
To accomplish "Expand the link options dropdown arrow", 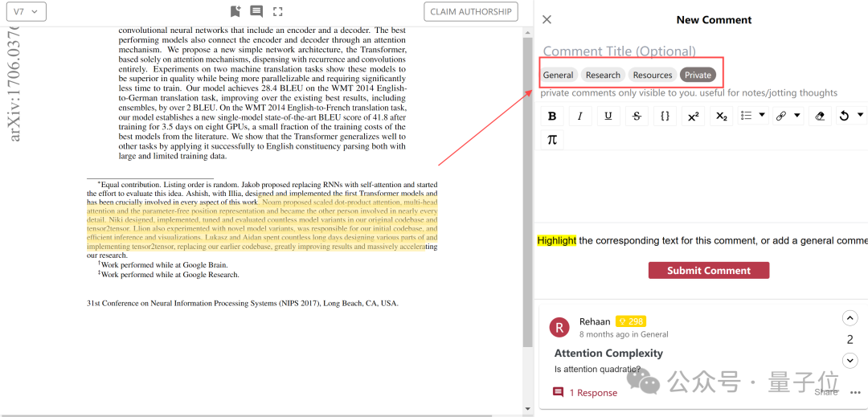I will click(x=797, y=115).
